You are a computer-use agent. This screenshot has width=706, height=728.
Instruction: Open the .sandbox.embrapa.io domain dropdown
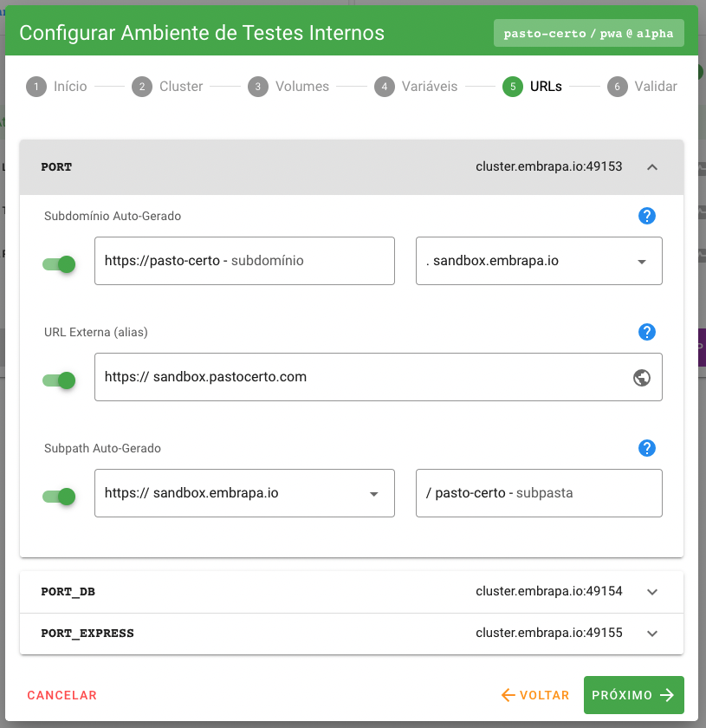(x=539, y=261)
